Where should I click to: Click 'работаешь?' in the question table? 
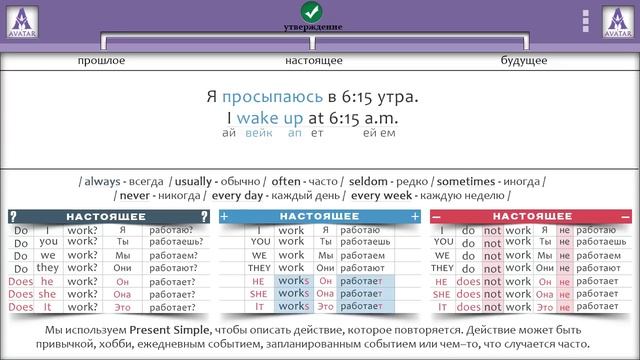pyautogui.click(x=176, y=242)
